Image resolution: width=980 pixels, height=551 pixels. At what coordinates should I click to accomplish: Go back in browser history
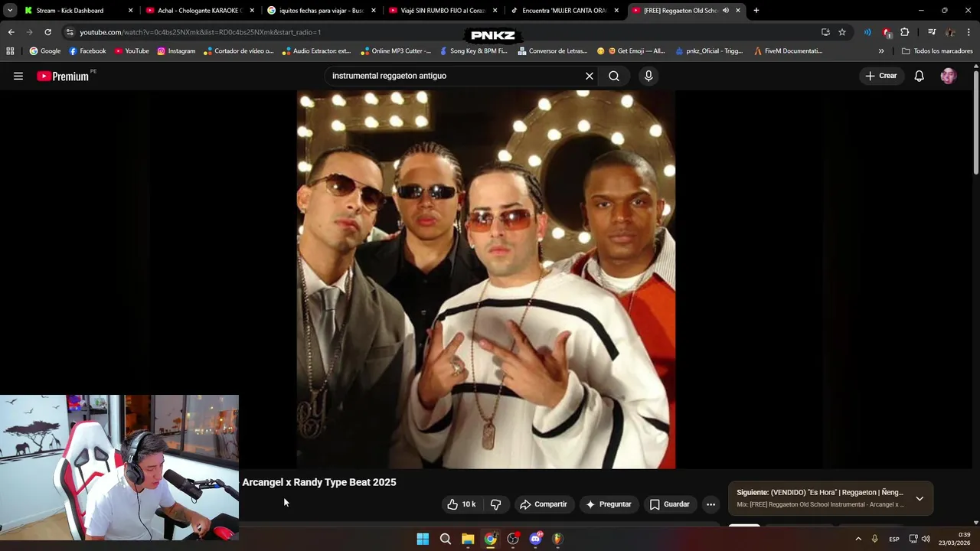tap(11, 32)
